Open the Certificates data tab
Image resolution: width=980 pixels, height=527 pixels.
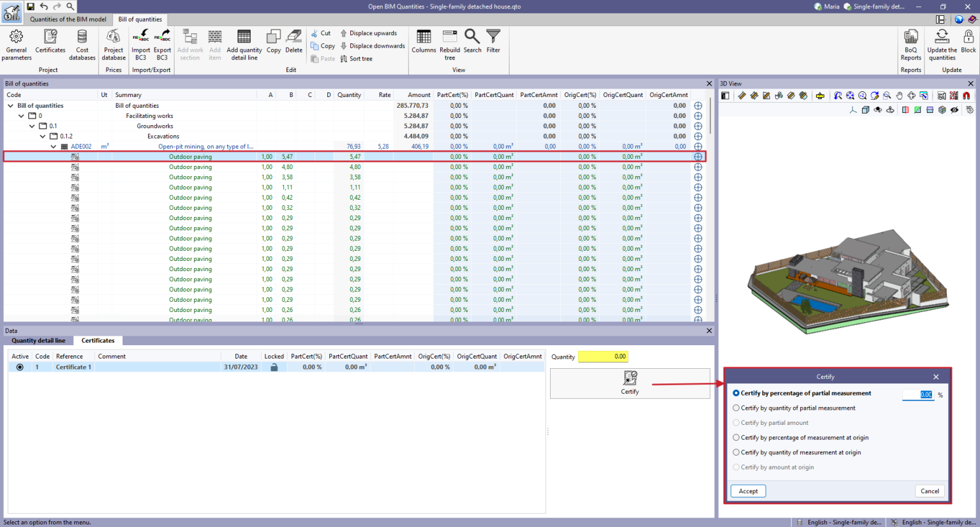pyautogui.click(x=98, y=341)
